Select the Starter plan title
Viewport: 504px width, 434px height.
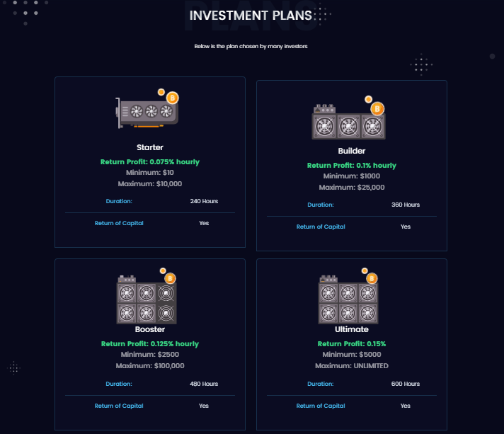click(150, 147)
